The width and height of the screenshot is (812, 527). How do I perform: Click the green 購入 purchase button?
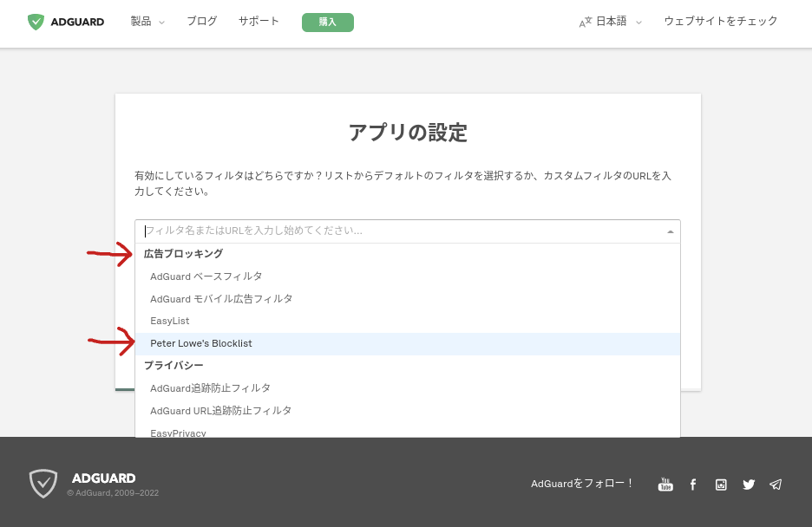click(x=328, y=23)
